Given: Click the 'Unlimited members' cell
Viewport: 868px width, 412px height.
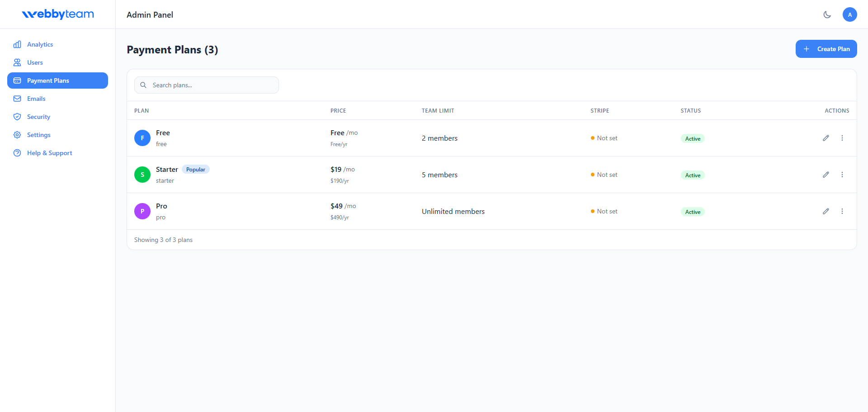Looking at the screenshot, I should click(x=453, y=211).
